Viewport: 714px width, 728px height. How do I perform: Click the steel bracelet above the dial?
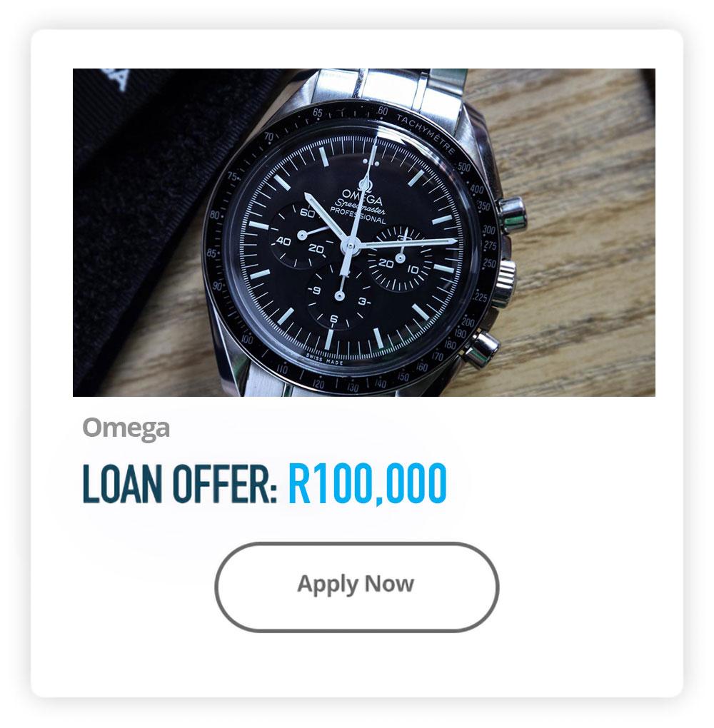click(x=391, y=87)
